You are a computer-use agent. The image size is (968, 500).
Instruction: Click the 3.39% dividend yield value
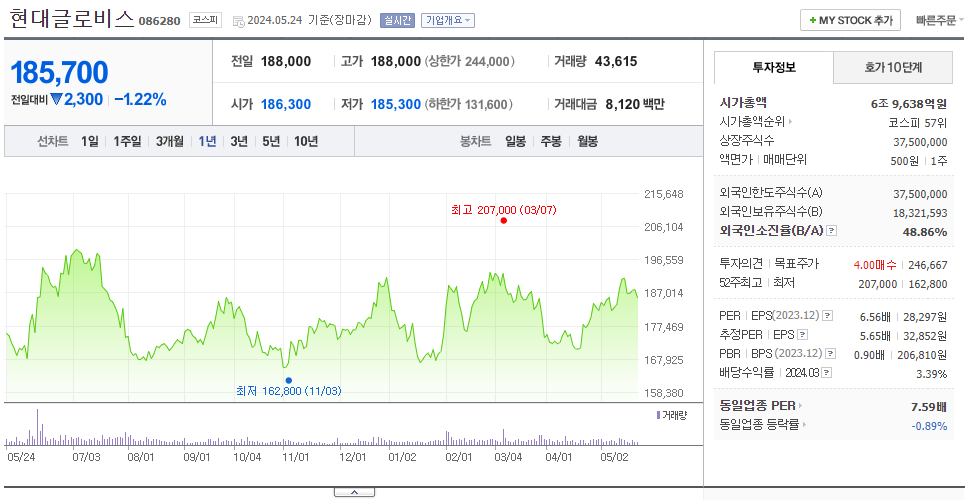click(932, 373)
